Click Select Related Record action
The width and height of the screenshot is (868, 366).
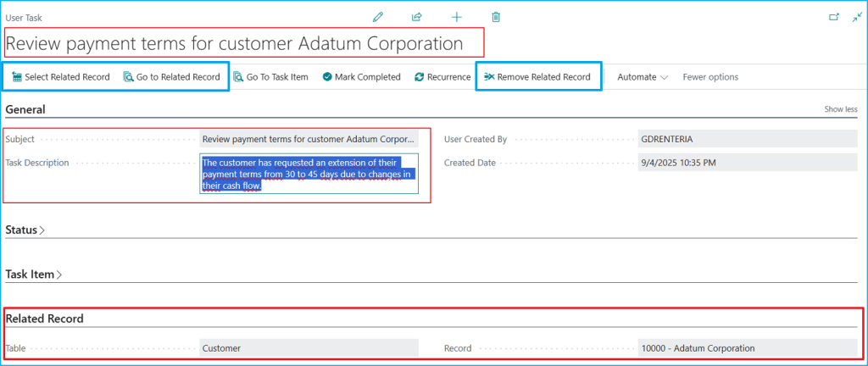[x=60, y=77]
